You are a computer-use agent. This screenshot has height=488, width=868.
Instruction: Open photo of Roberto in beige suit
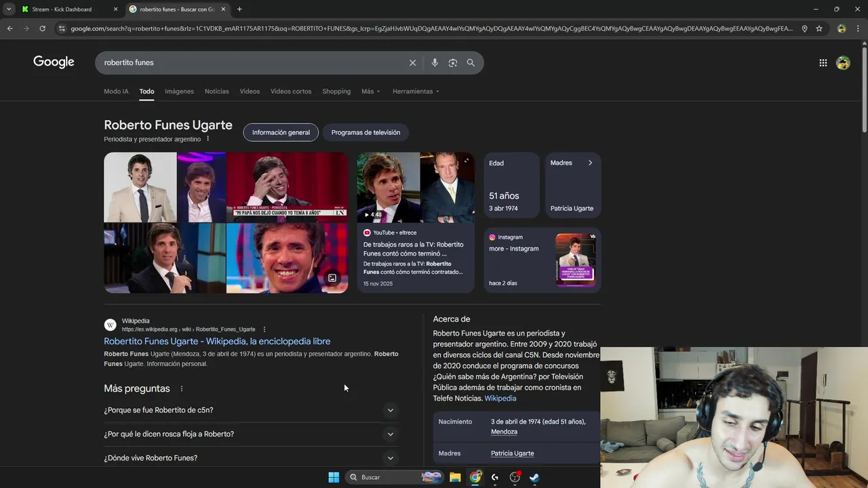pos(140,187)
